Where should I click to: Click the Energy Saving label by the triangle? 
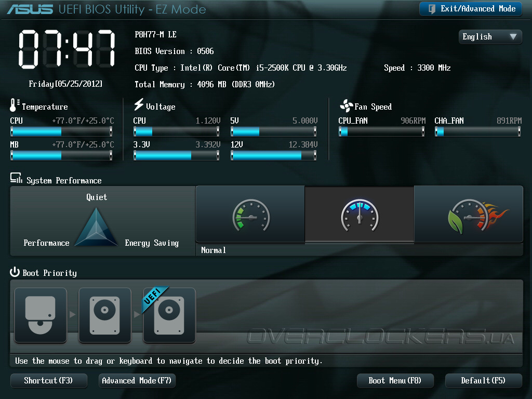coord(152,243)
